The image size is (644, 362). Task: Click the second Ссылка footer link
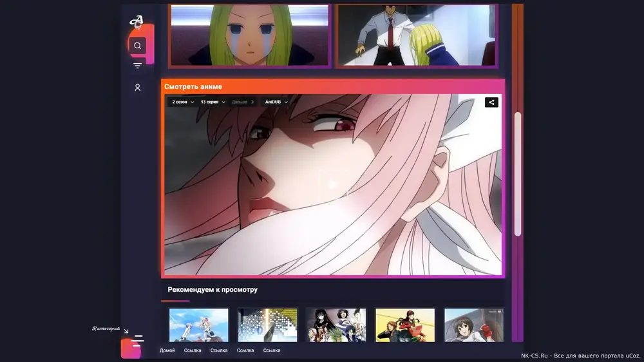pyautogui.click(x=219, y=350)
